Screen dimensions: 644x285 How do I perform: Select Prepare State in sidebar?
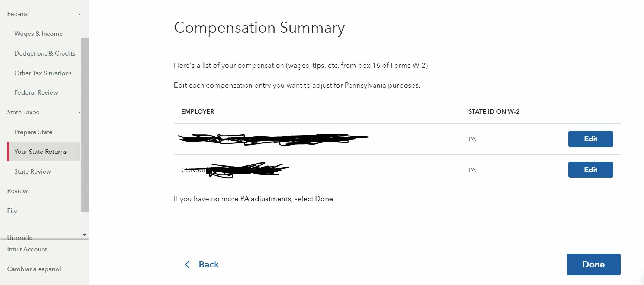coord(33,132)
